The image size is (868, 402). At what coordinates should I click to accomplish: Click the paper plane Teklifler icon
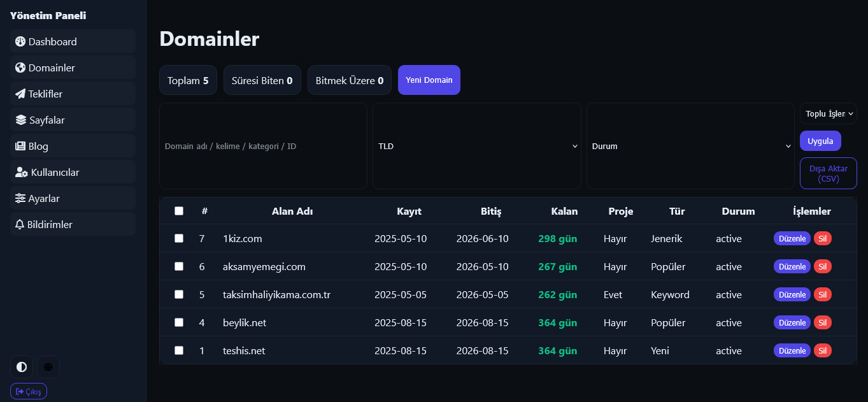click(x=20, y=94)
